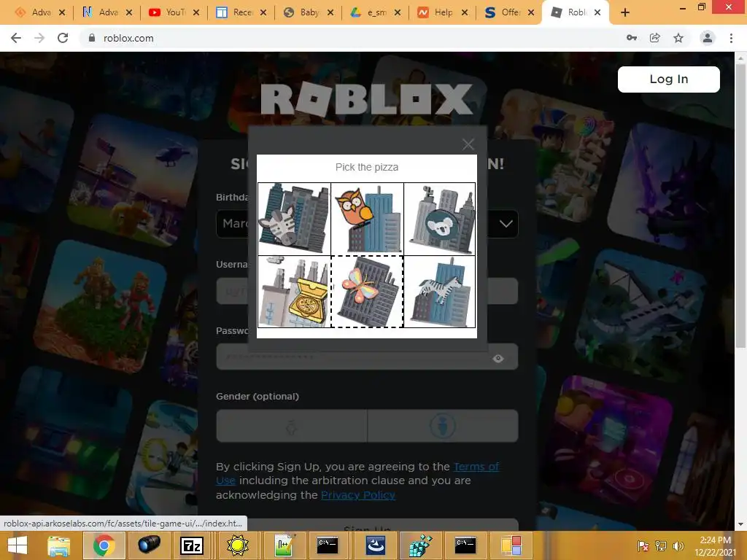
Task: Open the Privacy Policy link
Action: point(358,495)
